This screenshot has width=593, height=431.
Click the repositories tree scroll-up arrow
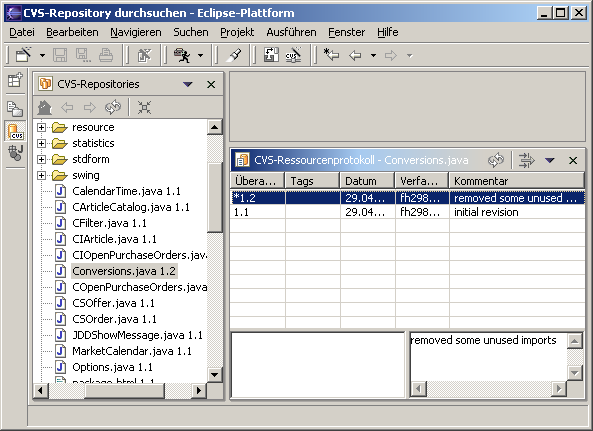click(x=214, y=127)
